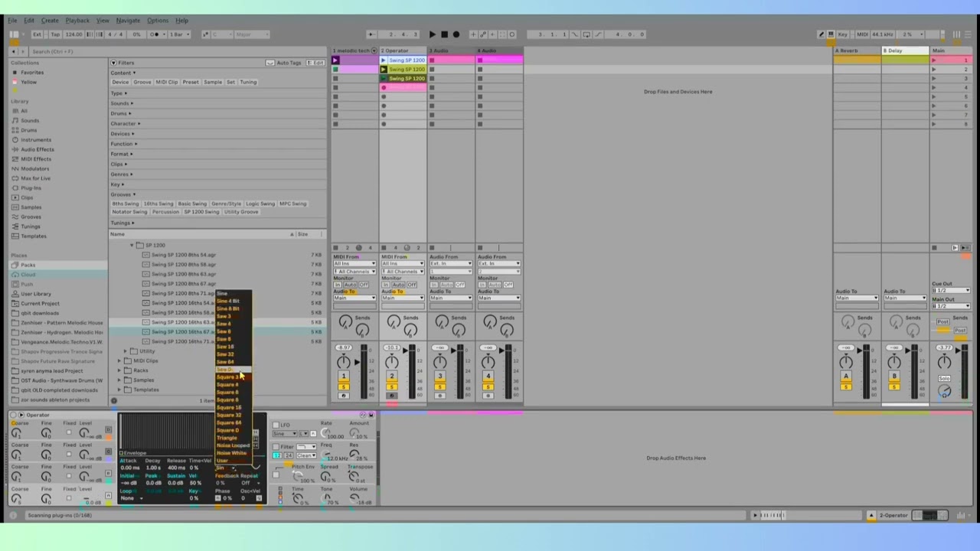Viewport: 980px width, 551px height.
Task: Choose Square 4 waveform from list
Action: 227,384
